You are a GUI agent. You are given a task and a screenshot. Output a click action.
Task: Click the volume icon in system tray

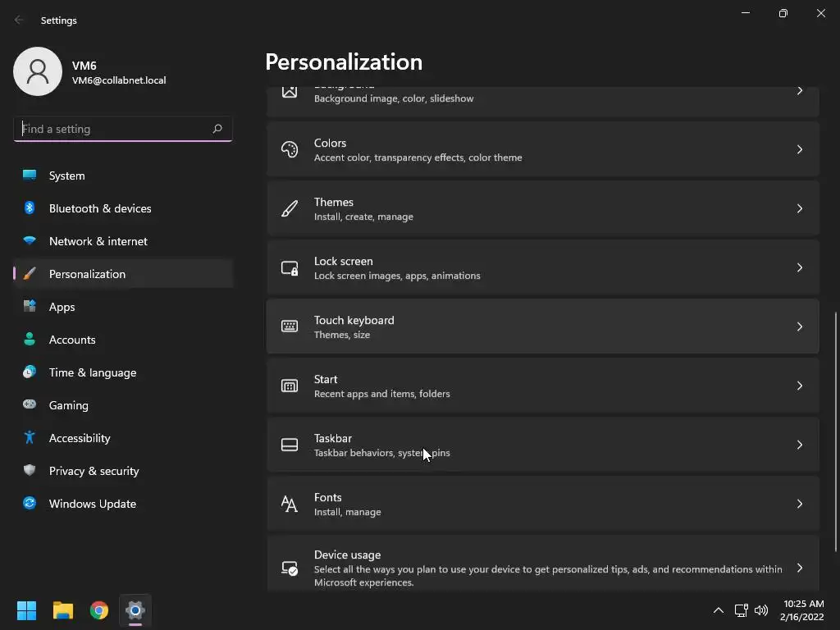click(x=761, y=610)
